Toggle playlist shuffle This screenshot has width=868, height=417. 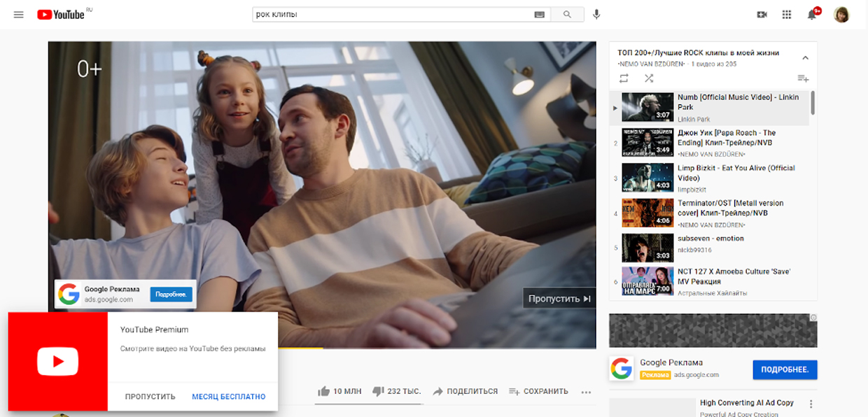649,78
